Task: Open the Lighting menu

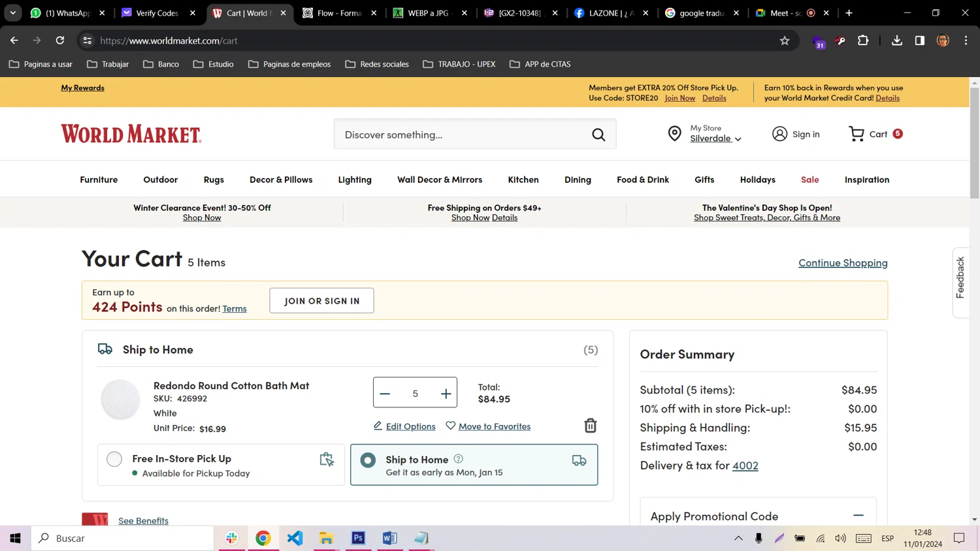Action: tap(355, 180)
